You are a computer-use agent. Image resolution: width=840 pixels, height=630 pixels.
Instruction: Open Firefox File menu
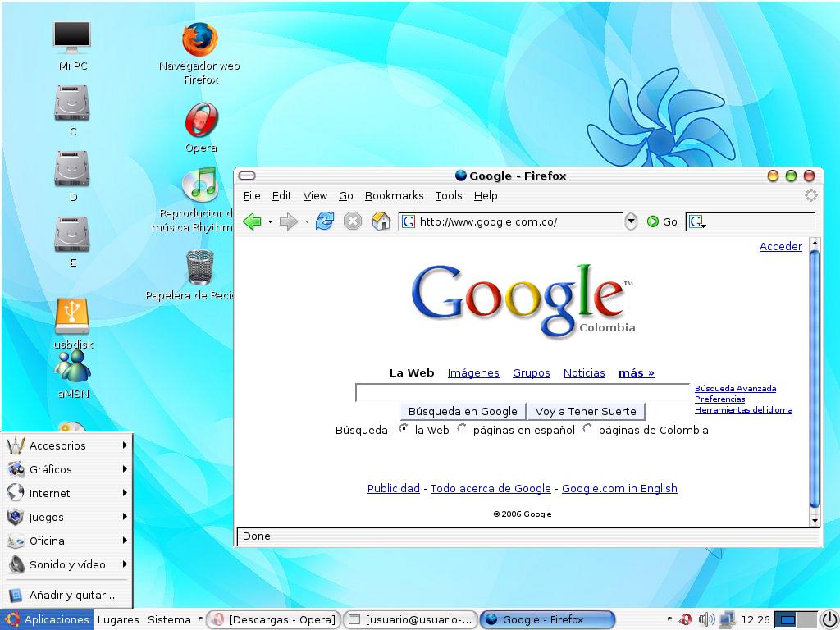coord(252,195)
